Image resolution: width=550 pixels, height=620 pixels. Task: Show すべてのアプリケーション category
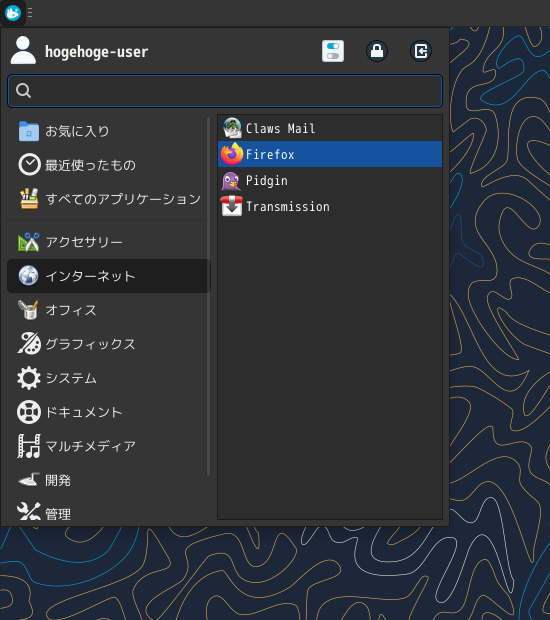point(108,199)
